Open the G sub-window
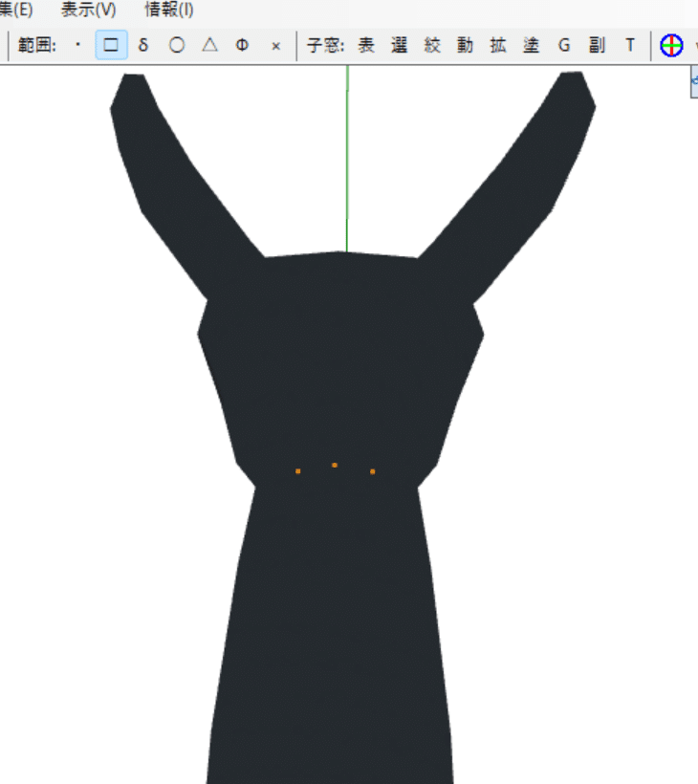Screen dimensions: 698x784 [x=564, y=45]
